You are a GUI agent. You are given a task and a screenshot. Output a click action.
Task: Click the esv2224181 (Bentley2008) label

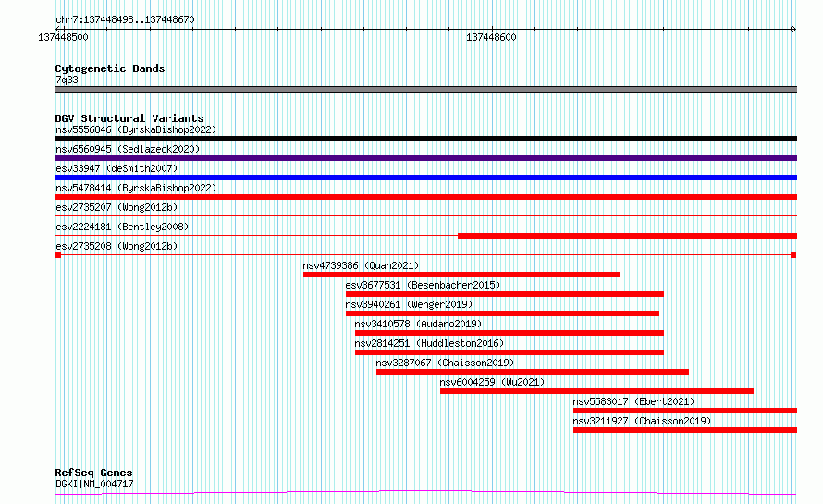click(122, 227)
